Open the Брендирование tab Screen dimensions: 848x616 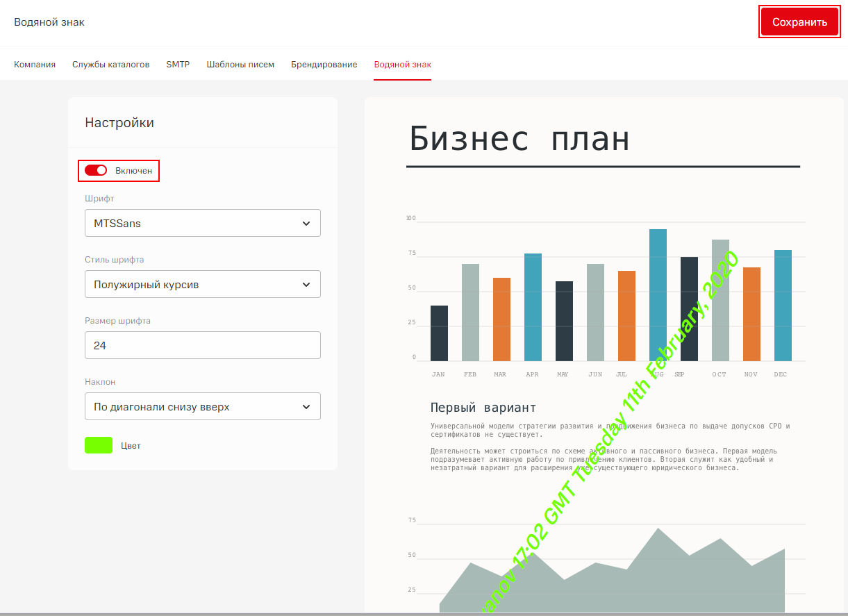tap(324, 65)
